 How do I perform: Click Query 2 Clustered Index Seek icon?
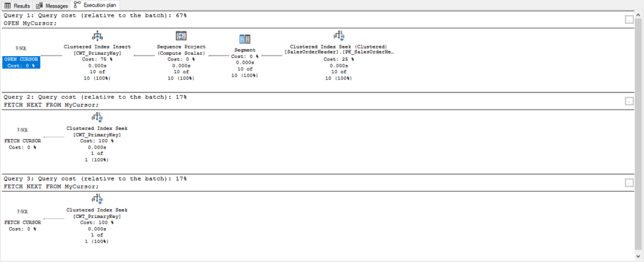pos(97,118)
